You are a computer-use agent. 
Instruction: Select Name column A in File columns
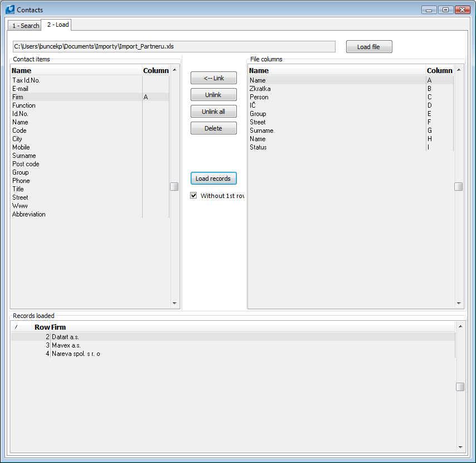pos(351,80)
